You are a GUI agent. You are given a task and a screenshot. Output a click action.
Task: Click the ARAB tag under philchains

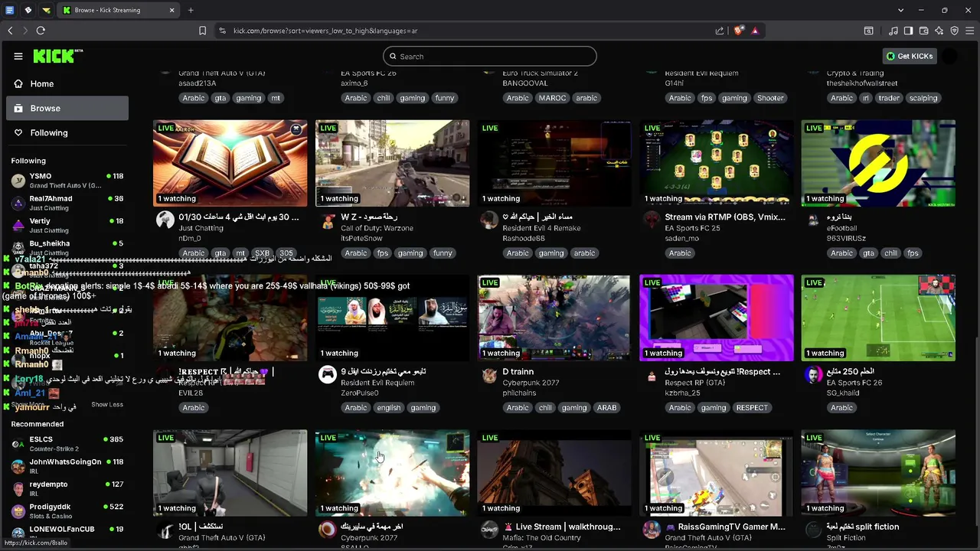606,408
